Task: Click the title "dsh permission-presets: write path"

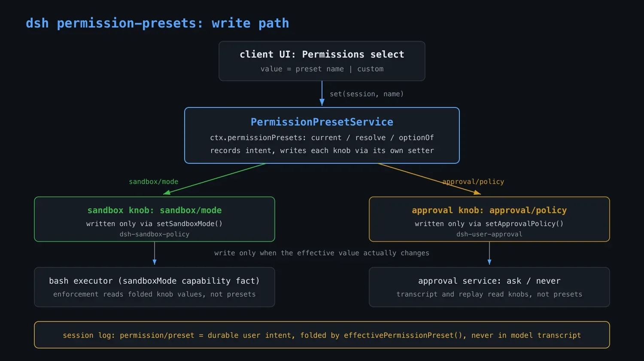Action: click(x=157, y=23)
